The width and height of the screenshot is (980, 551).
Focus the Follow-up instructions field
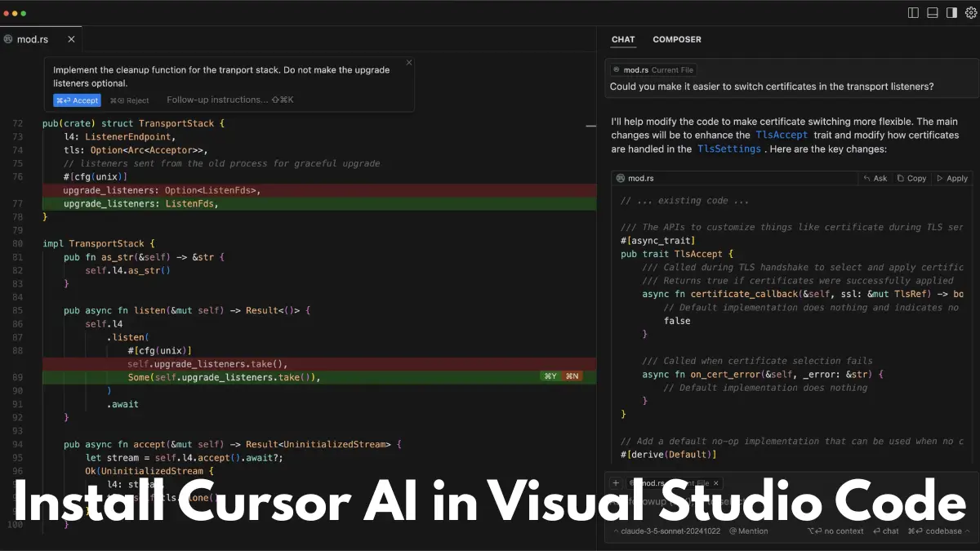click(x=230, y=100)
